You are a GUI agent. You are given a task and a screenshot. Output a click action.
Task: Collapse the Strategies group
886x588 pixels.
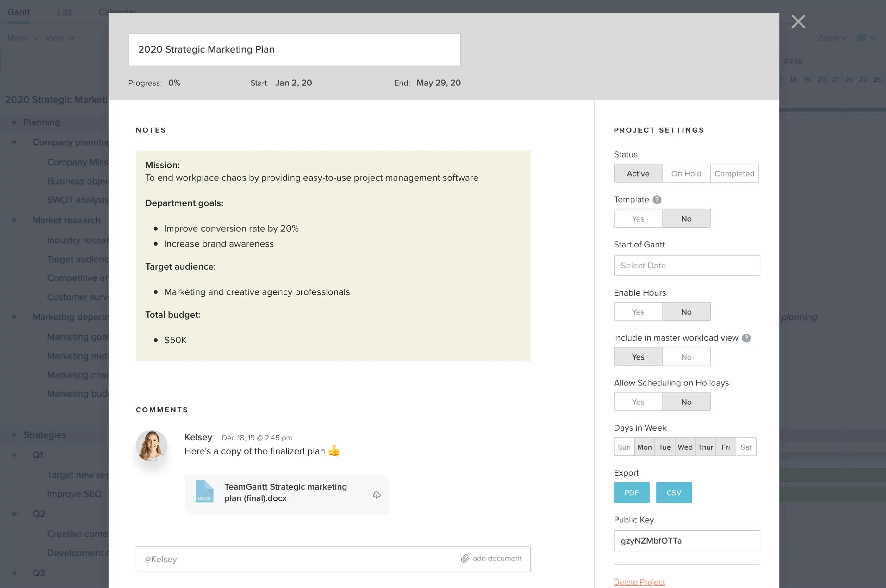click(14, 435)
